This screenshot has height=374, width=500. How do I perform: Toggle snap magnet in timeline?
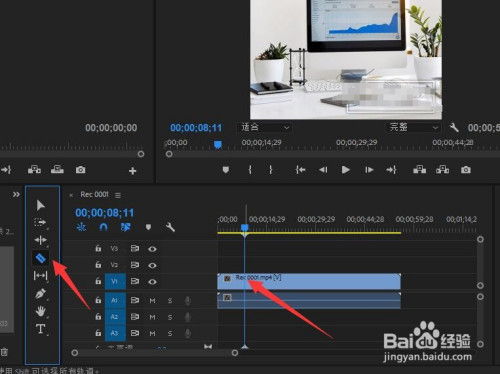[103, 227]
